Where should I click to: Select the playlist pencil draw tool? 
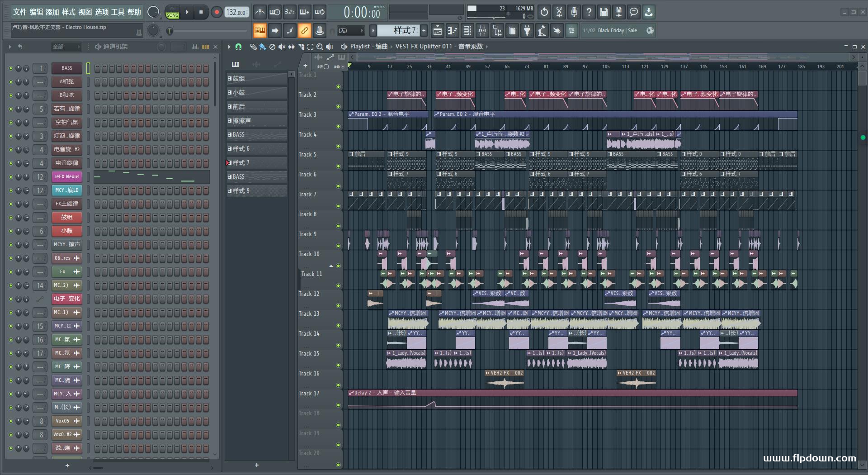[x=253, y=47]
